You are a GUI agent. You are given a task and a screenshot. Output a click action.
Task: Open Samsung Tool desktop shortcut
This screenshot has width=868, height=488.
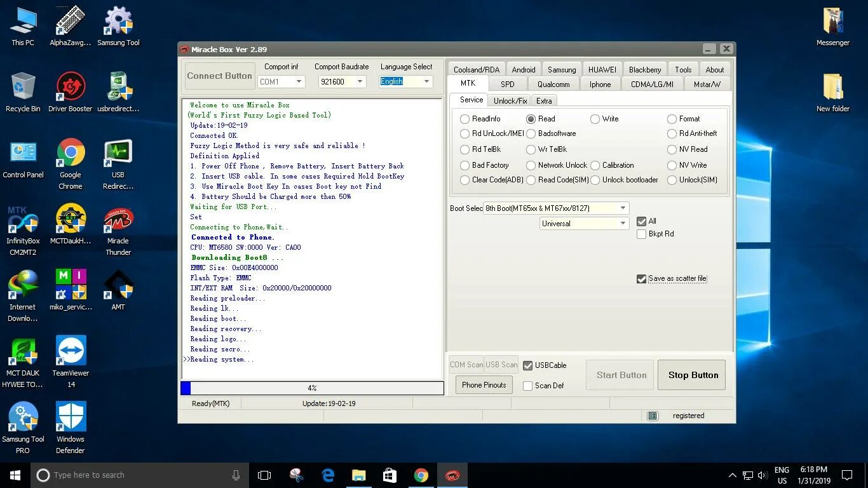coord(118,25)
